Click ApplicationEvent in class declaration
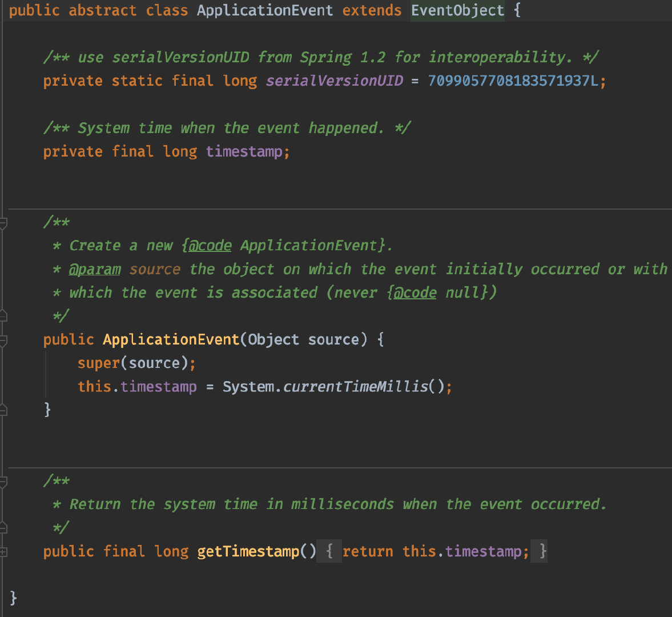The image size is (672, 617). pyautogui.click(x=265, y=10)
